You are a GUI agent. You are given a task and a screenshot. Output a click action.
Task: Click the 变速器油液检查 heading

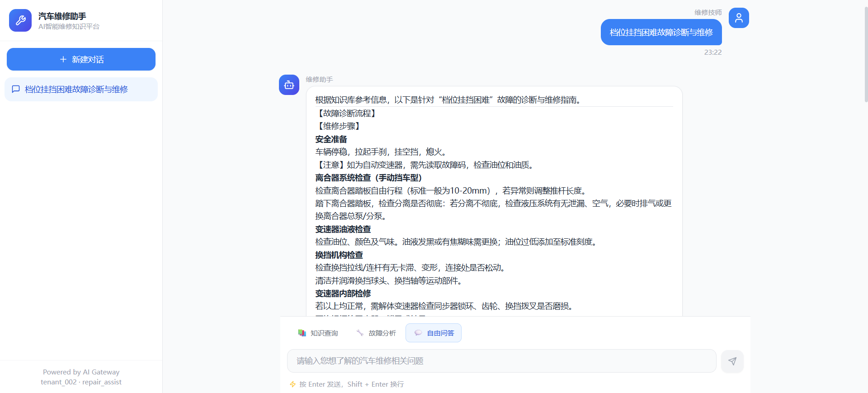click(343, 229)
